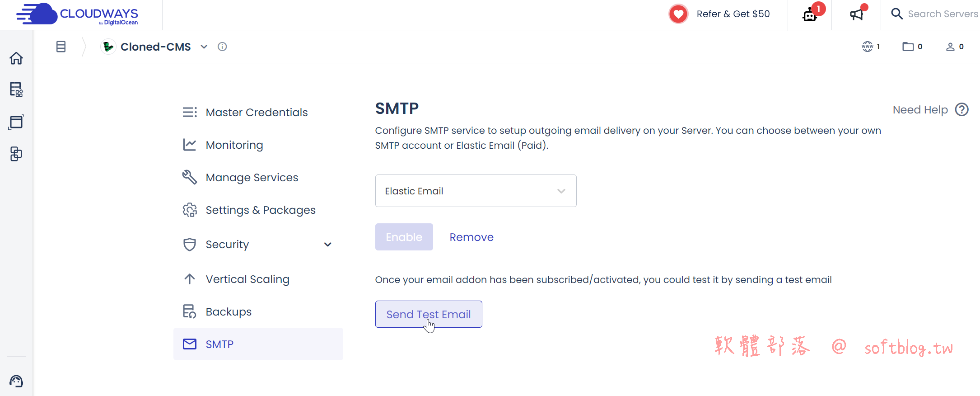Expand the Security submenu
This screenshot has height=396, width=980.
pos(328,245)
